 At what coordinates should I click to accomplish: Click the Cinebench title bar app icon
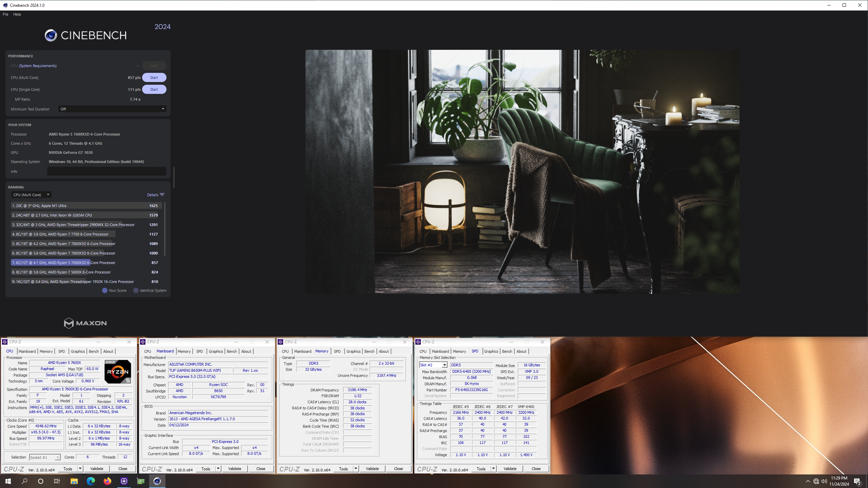coord(5,5)
